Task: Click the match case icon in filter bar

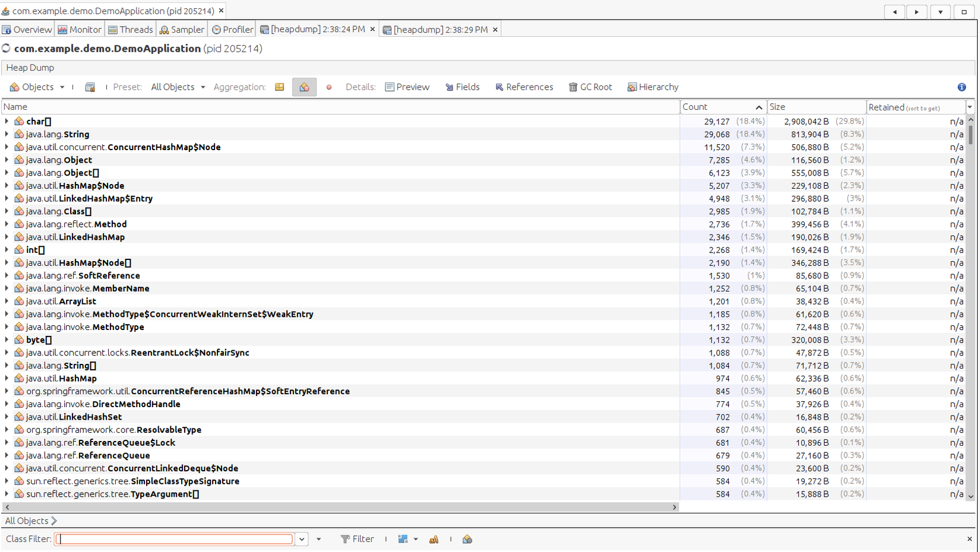Action: click(434, 540)
